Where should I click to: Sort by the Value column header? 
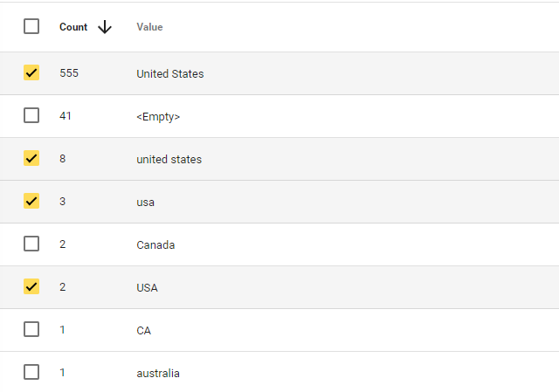[x=149, y=27]
